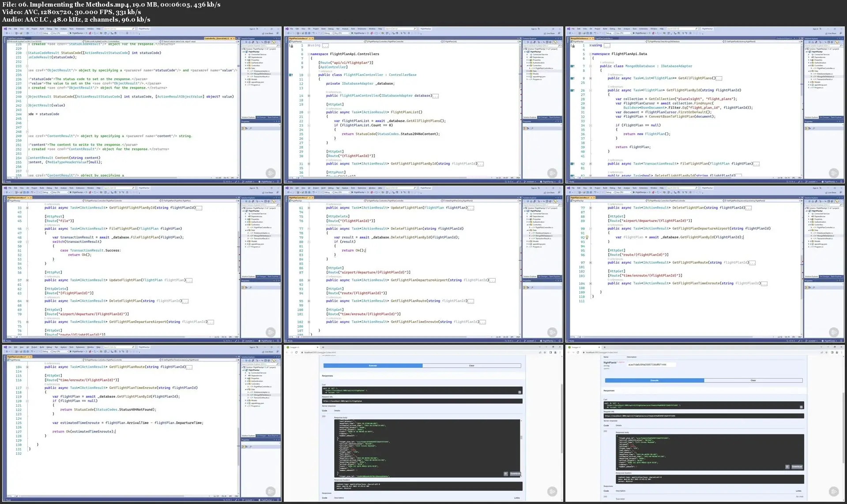
Task: Click module4 branch in StatusCodeResult thumbnail status bar
Action: click(x=248, y=182)
